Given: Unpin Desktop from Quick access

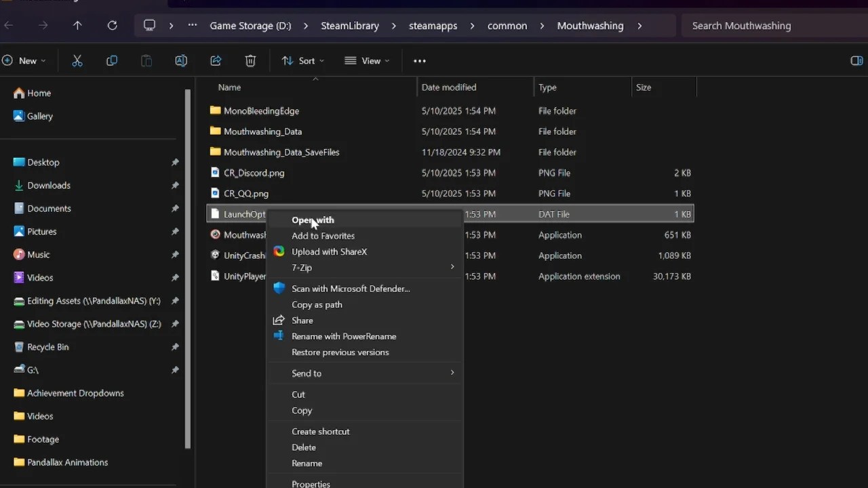Looking at the screenshot, I should [x=175, y=163].
